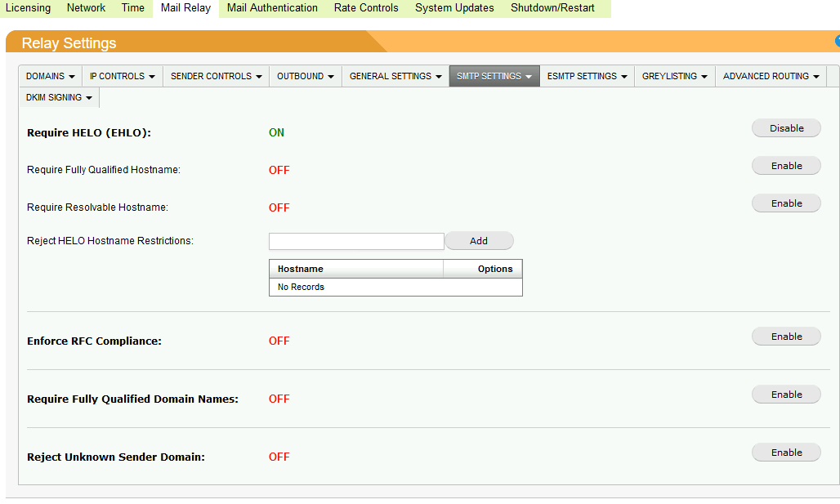Expand the SMTP SETTINGS dropdown
This screenshot has height=504, width=840.
coord(494,76)
